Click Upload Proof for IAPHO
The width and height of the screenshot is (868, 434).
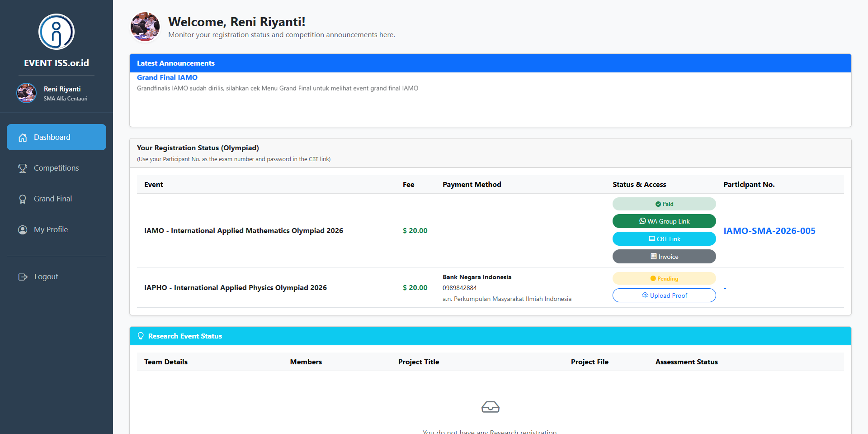[x=664, y=296]
